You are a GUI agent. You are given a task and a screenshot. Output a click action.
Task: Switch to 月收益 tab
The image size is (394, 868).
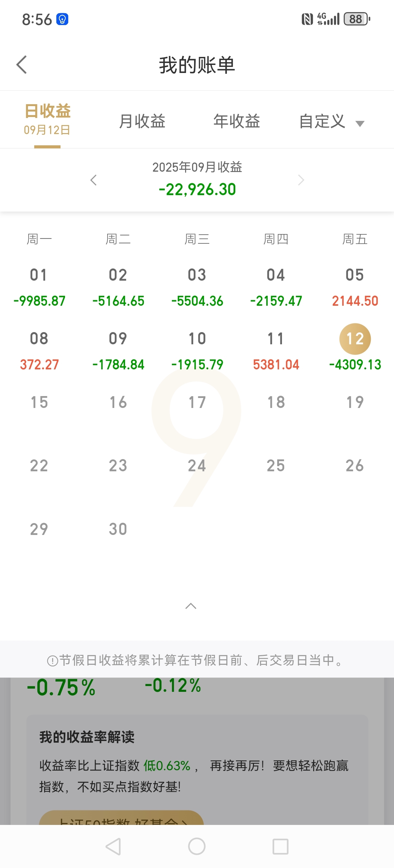click(142, 121)
